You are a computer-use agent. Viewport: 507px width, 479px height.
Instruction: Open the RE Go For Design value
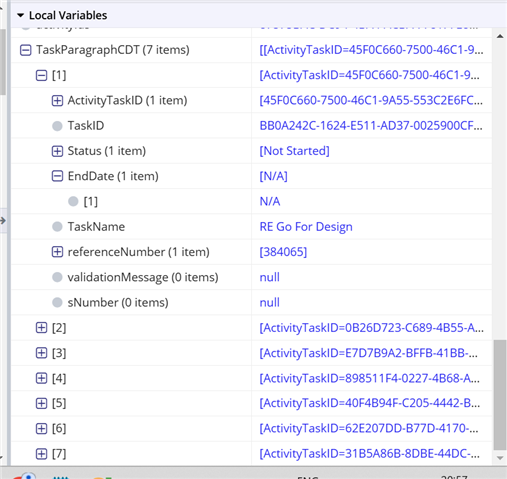306,227
